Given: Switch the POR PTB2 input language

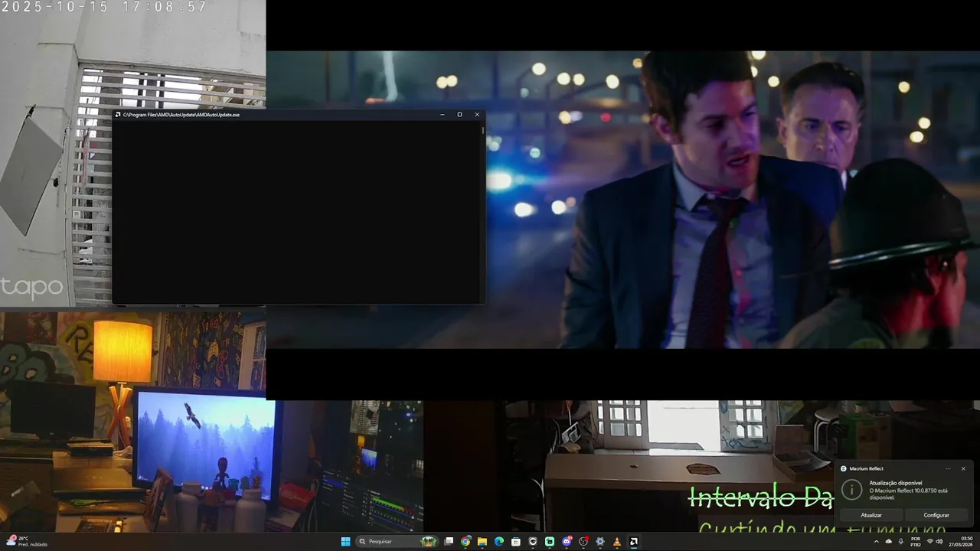Looking at the screenshot, I should tap(916, 542).
